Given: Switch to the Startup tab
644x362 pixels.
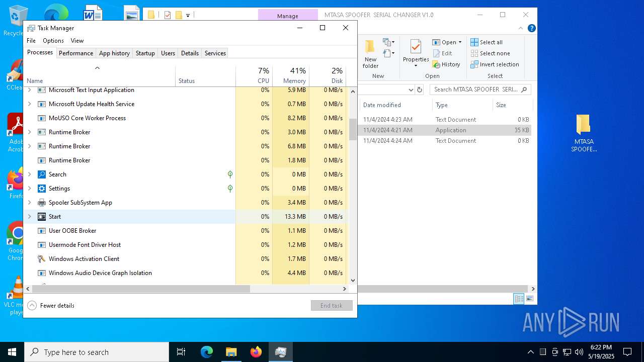Looking at the screenshot, I should 145,53.
